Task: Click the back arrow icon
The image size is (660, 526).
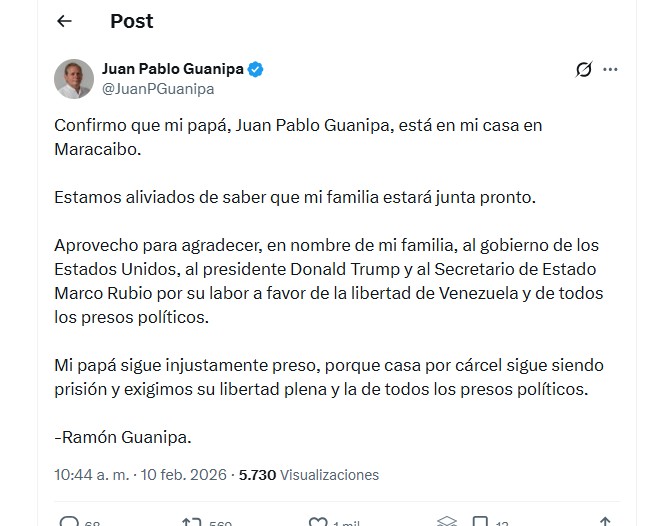Action: pos(65,21)
